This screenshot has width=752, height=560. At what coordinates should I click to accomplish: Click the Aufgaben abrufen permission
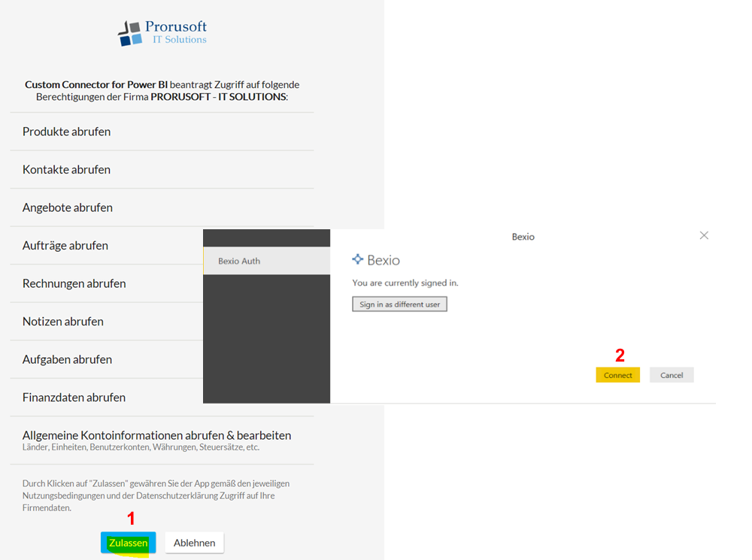67,359
